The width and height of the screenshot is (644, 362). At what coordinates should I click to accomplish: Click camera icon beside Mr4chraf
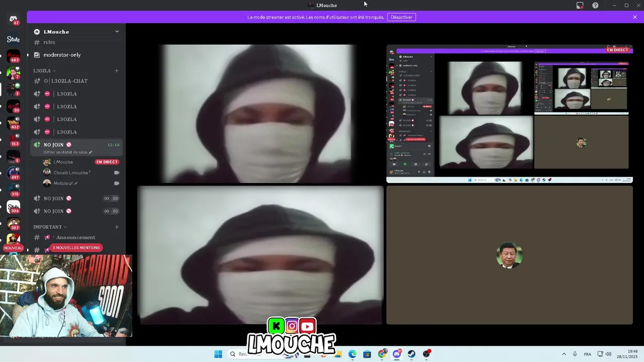point(117,184)
